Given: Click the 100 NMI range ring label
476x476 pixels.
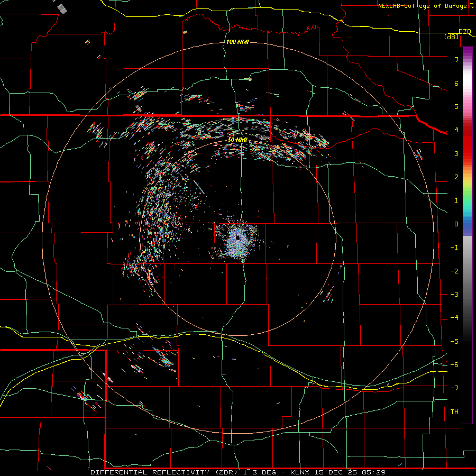Looking at the screenshot, I should (237, 42).
